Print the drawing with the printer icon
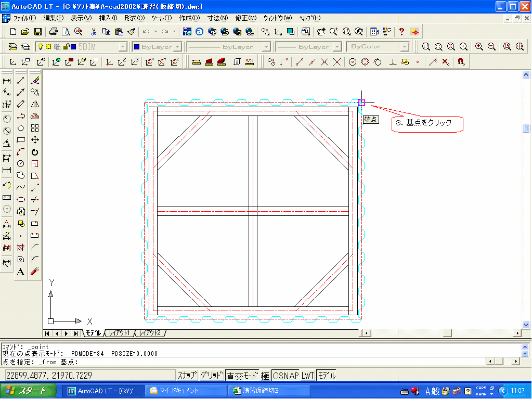The height and width of the screenshot is (399, 532). (53, 32)
